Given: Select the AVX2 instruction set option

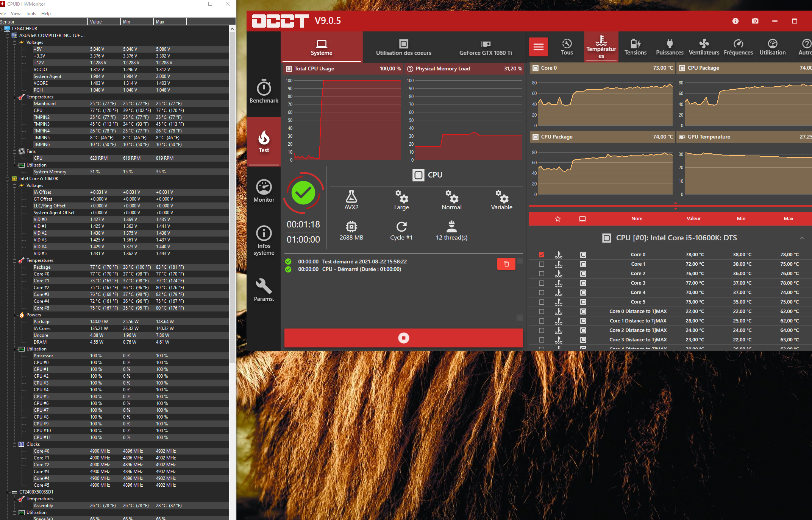Looking at the screenshot, I should [x=351, y=200].
